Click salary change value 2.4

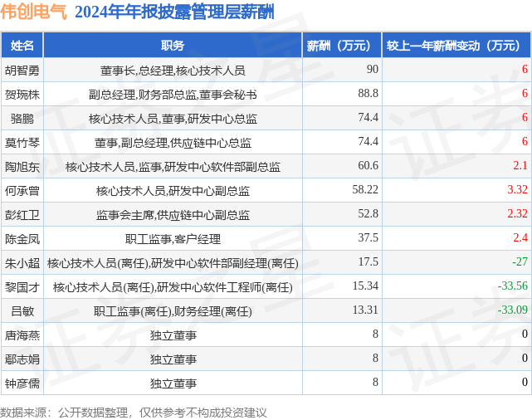(x=520, y=238)
